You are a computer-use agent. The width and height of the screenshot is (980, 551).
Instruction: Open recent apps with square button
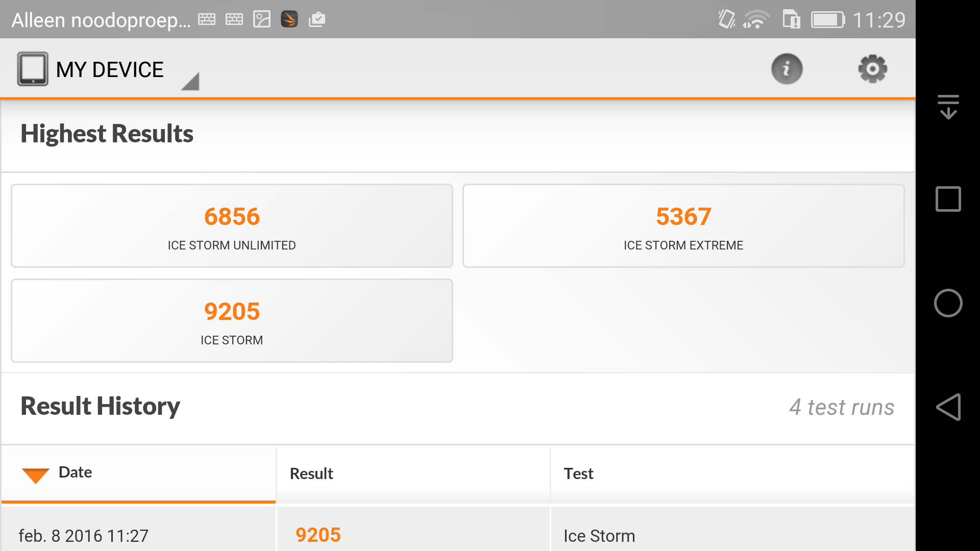(x=948, y=199)
